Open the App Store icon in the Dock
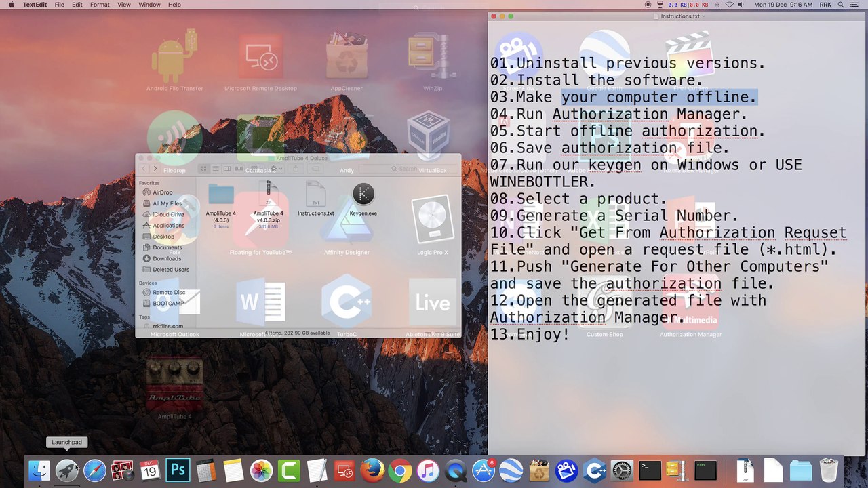The width and height of the screenshot is (868, 488). (484, 470)
